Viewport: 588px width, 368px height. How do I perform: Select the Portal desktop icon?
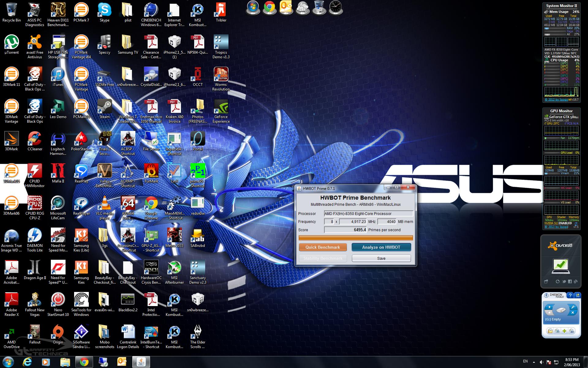click(198, 141)
